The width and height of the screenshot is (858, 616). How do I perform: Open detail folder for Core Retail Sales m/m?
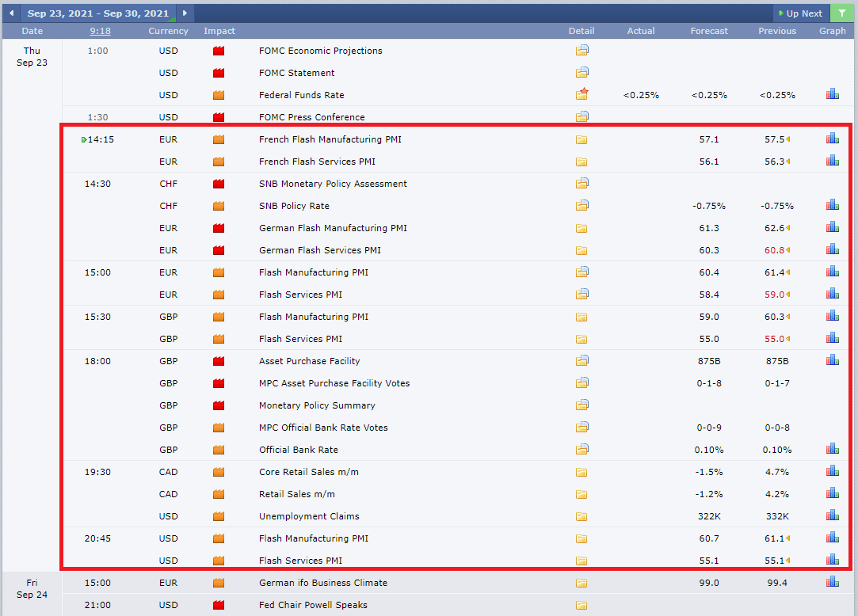(x=582, y=472)
